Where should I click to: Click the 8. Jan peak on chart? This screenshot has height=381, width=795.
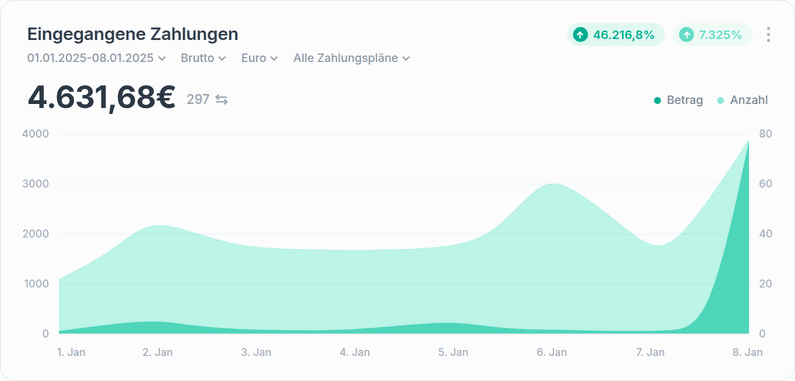point(748,140)
